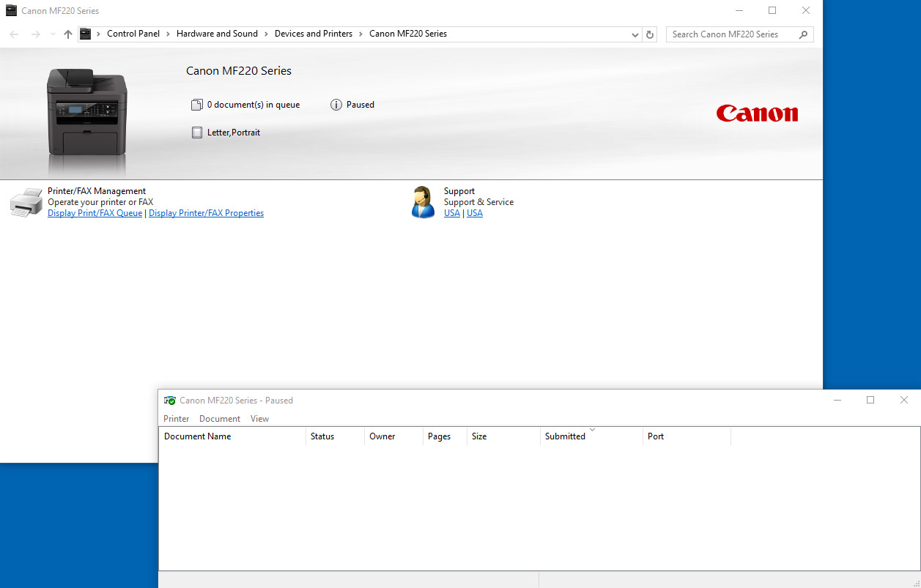
Task: Click the Support agent headset icon
Action: pos(423,202)
